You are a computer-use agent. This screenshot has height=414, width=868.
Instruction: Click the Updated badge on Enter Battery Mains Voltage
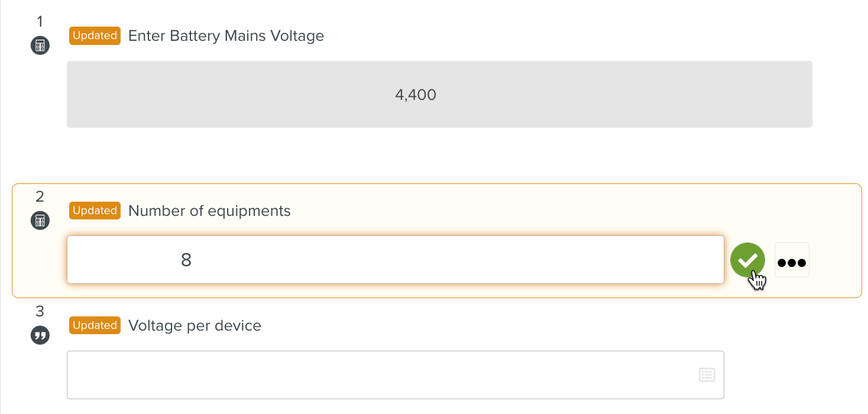click(95, 35)
